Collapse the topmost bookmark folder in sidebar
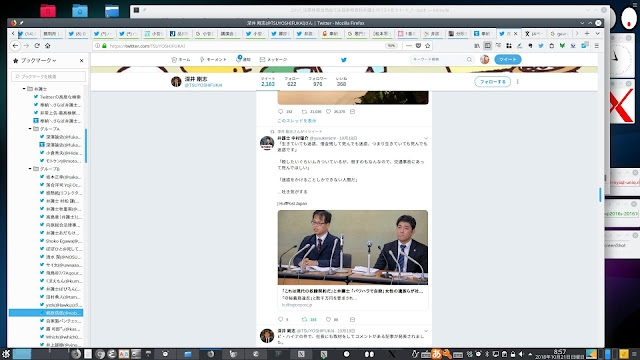Screen dimensions: 640x360 click(24, 89)
